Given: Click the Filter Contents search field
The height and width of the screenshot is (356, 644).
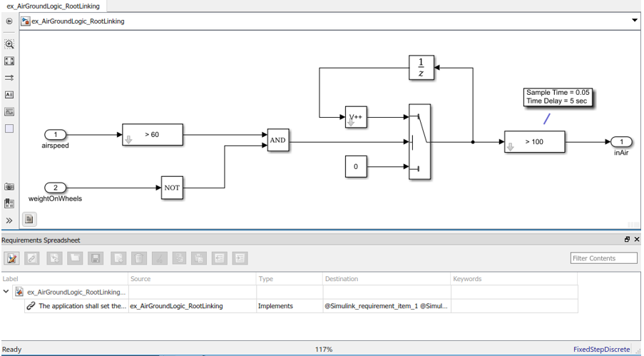Looking at the screenshot, I should tap(603, 258).
